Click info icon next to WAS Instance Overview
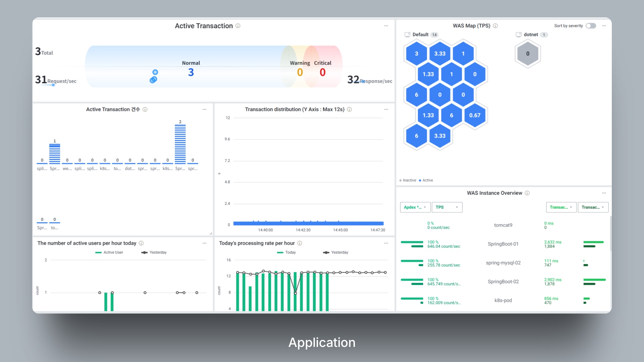 (527, 193)
